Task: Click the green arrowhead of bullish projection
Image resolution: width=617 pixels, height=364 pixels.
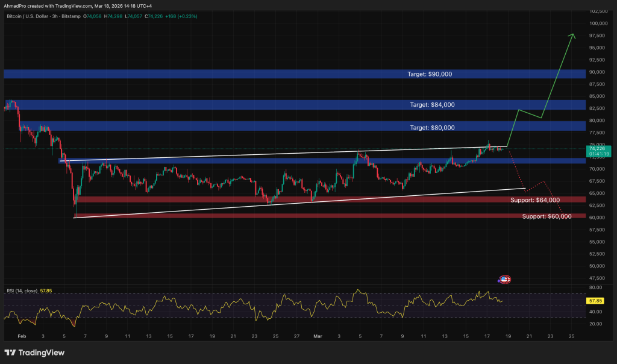Action: [x=573, y=36]
